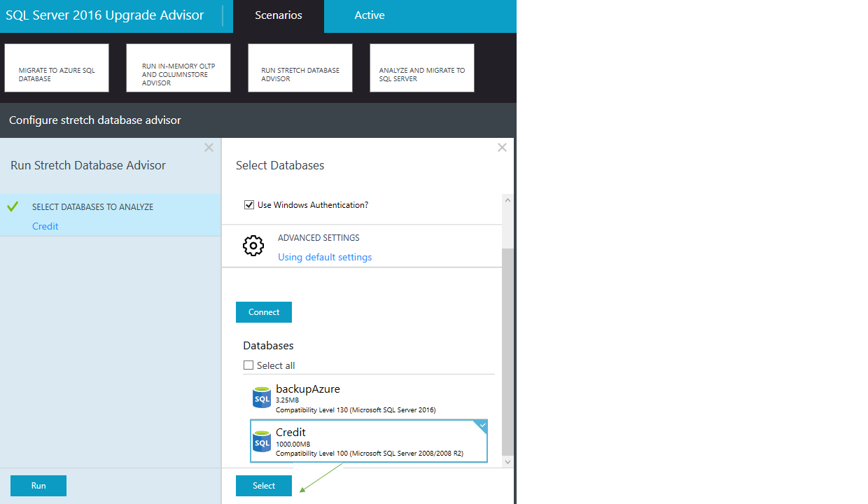Open Using default settings link
868x504 pixels.
coord(325,257)
